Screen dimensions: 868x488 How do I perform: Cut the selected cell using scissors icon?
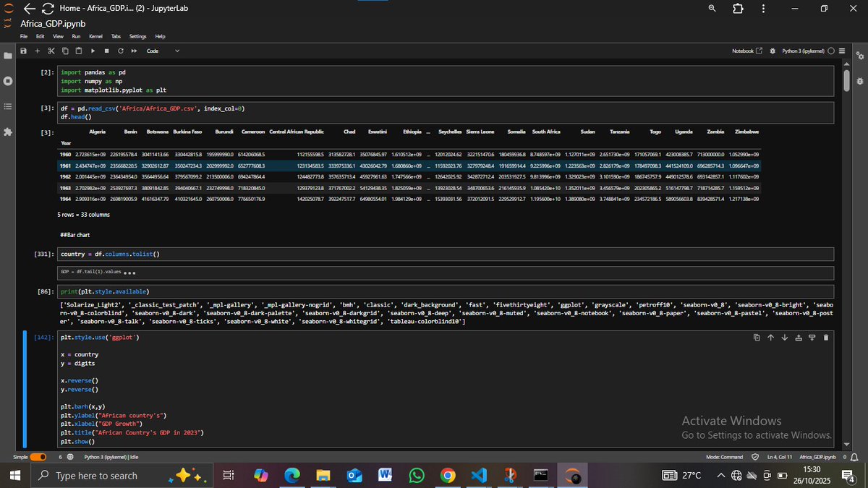tap(51, 51)
